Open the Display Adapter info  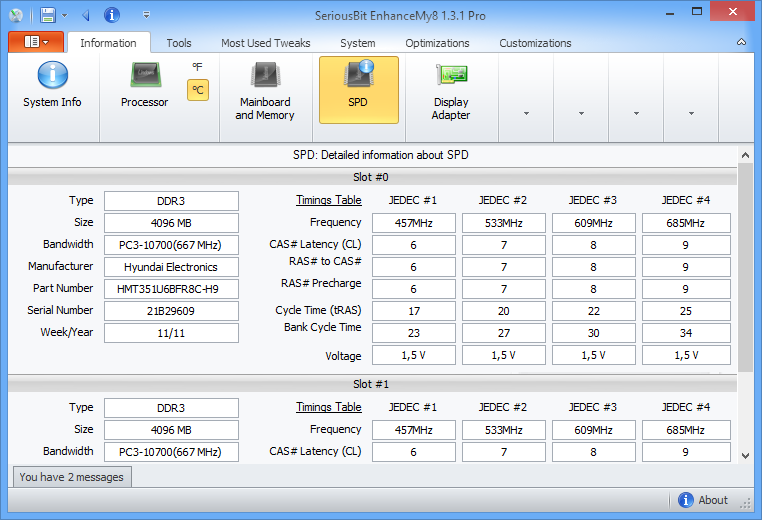pos(451,90)
